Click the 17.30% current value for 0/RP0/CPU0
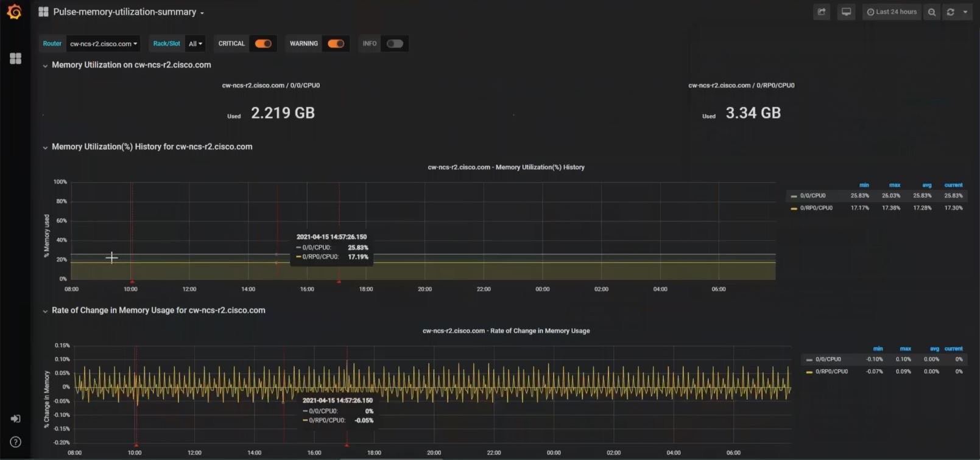This screenshot has width=980, height=460. click(x=953, y=208)
